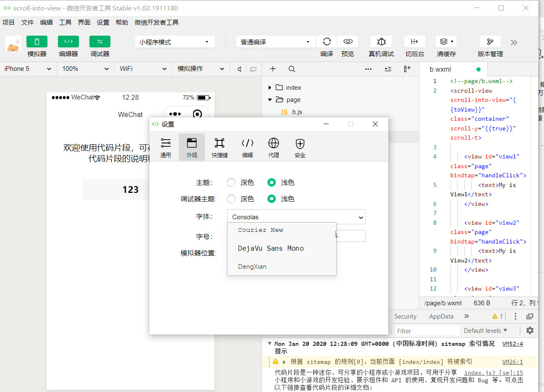Switch to 安全 settings tab

300,147
